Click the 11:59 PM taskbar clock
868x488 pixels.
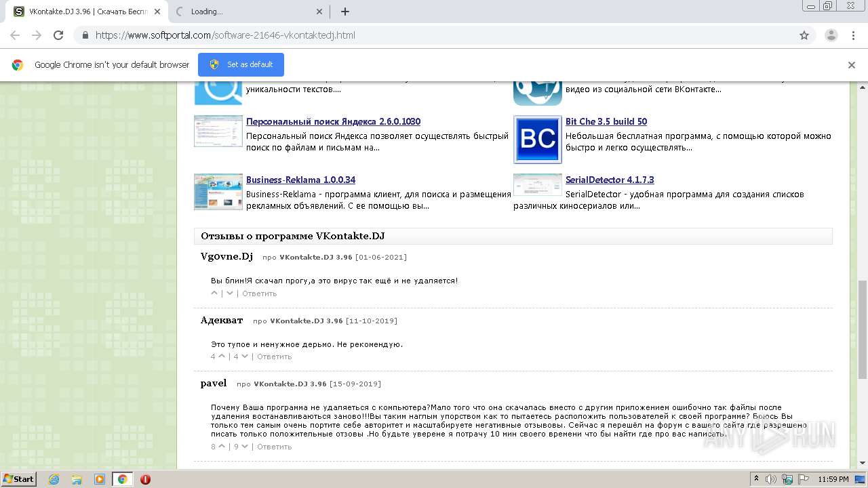click(833, 479)
